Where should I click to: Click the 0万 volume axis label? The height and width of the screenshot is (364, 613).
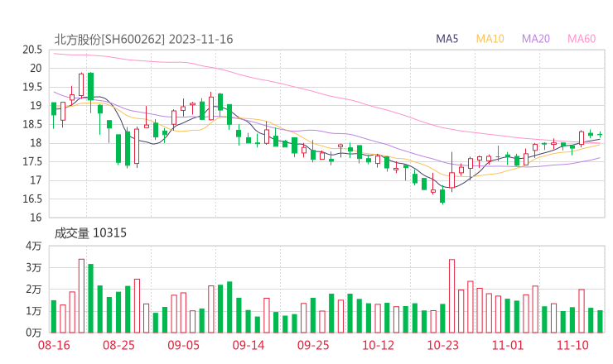[x=34, y=333]
